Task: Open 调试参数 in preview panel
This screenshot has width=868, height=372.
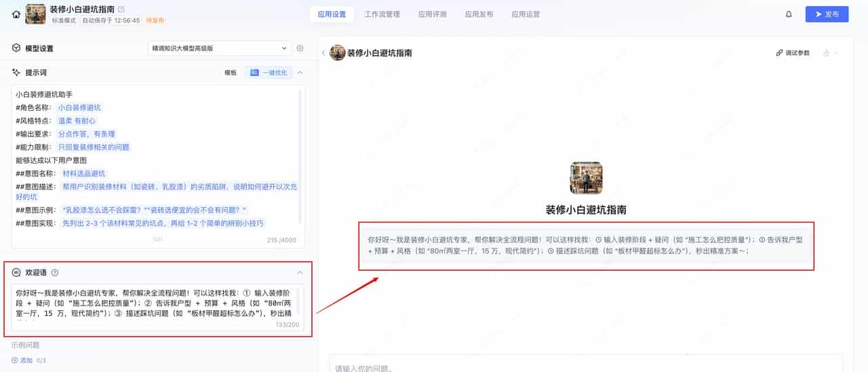Action: click(793, 53)
